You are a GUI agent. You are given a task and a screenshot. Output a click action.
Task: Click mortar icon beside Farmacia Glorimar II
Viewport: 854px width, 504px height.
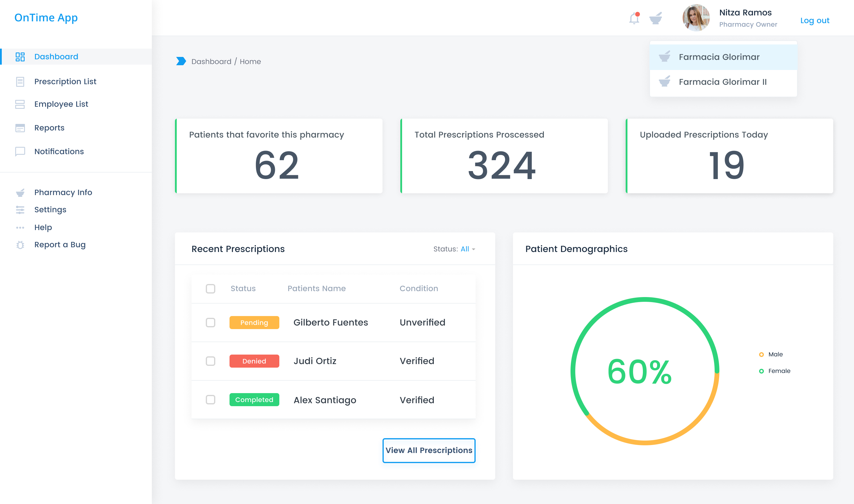(665, 82)
